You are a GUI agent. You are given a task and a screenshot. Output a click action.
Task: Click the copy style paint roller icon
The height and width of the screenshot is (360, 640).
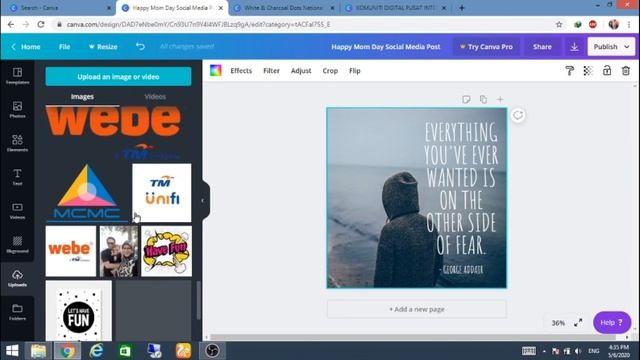(x=569, y=71)
